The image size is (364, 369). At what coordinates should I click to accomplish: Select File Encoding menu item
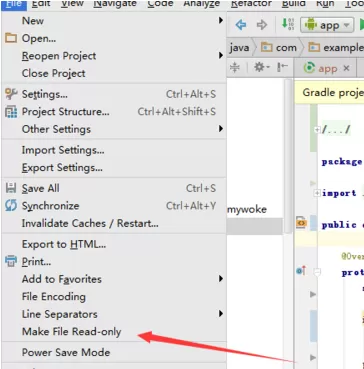(x=114, y=297)
